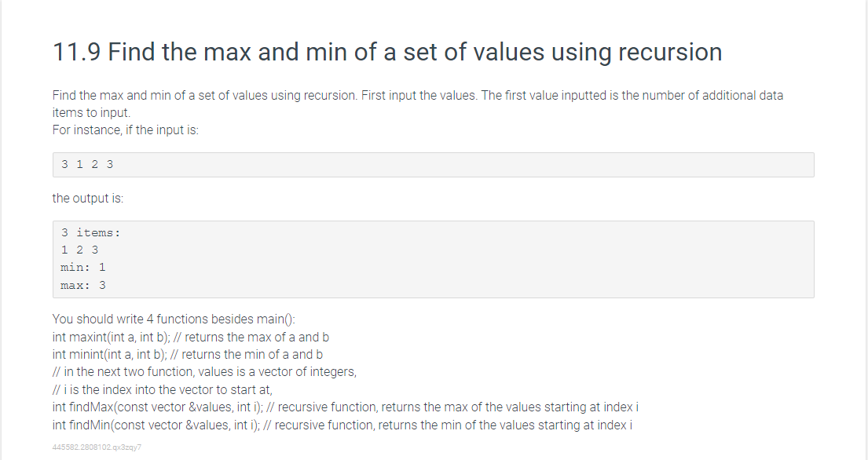Click the '1 2 3' line in output box
The image size is (868, 460).
click(79, 250)
